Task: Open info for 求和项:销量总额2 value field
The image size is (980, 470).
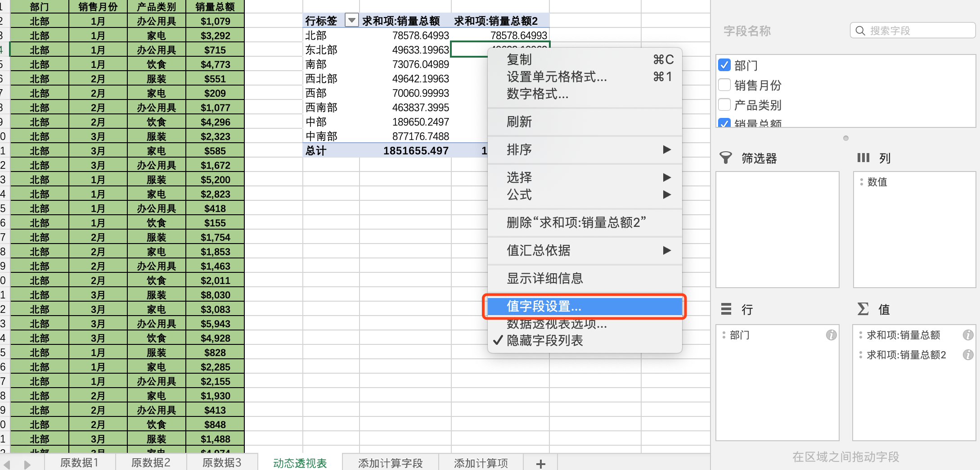Action: (968, 355)
